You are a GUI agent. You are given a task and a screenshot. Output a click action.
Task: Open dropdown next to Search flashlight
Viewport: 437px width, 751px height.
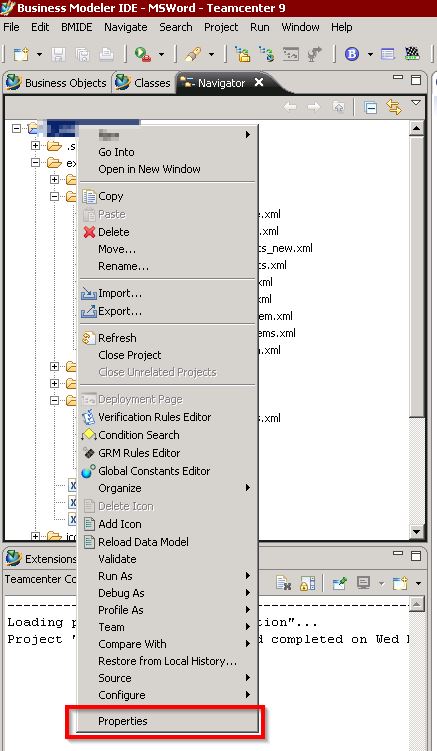point(211,55)
